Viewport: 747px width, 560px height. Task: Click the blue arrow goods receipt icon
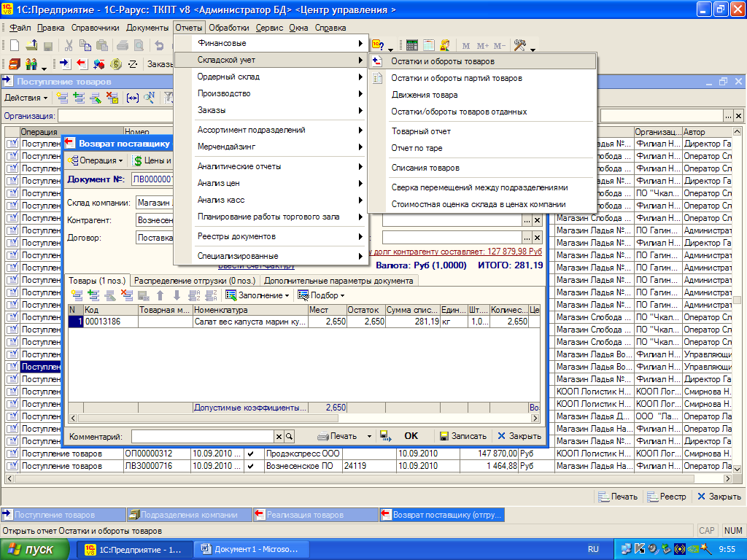65,64
